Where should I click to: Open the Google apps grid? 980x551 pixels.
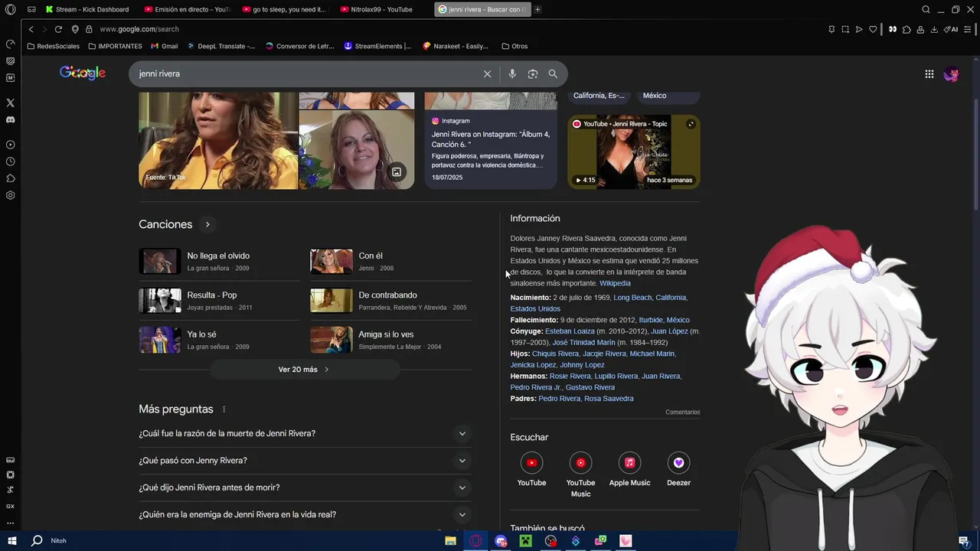pyautogui.click(x=929, y=74)
